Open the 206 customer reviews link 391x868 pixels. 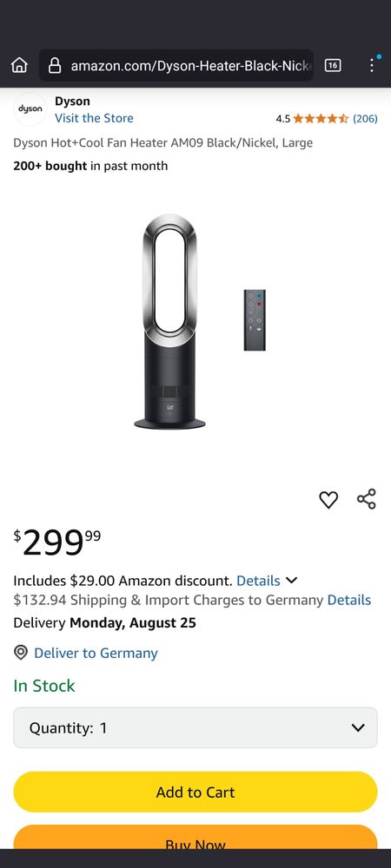click(x=366, y=118)
